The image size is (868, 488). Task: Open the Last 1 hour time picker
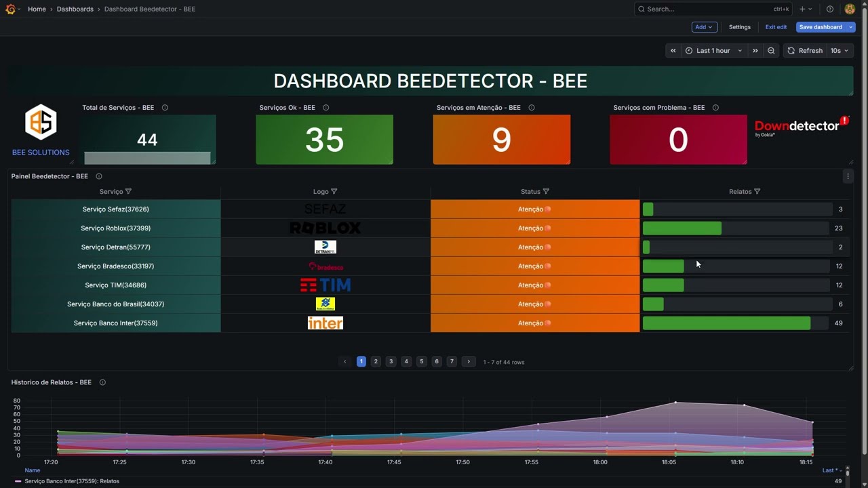[713, 51]
